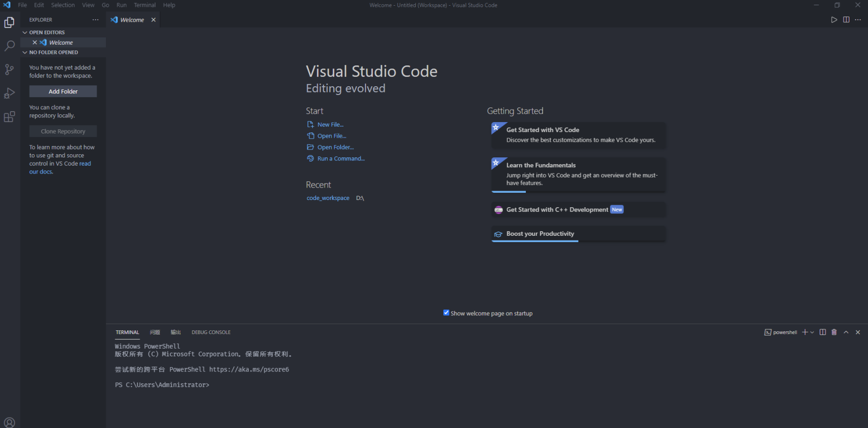Toggle Show welcome page on startup
Screen dimensions: 868x428
pyautogui.click(x=446, y=313)
